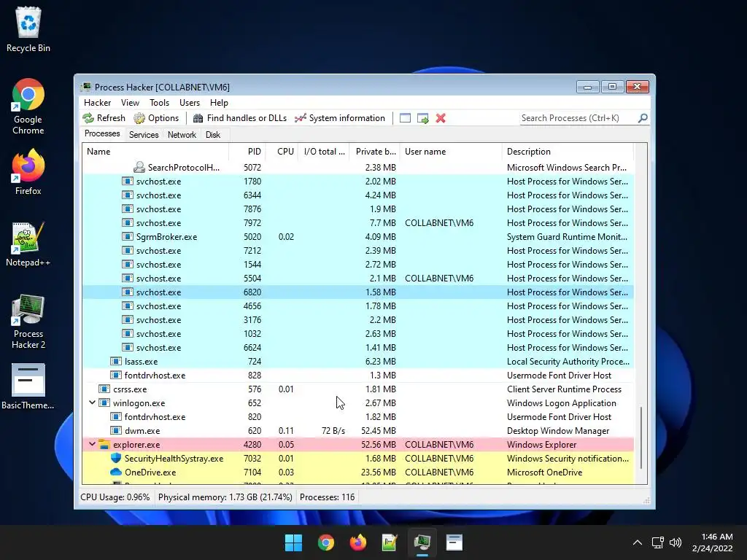747x560 pixels.
Task: Show hidden icons tray chevron
Action: 637,542
